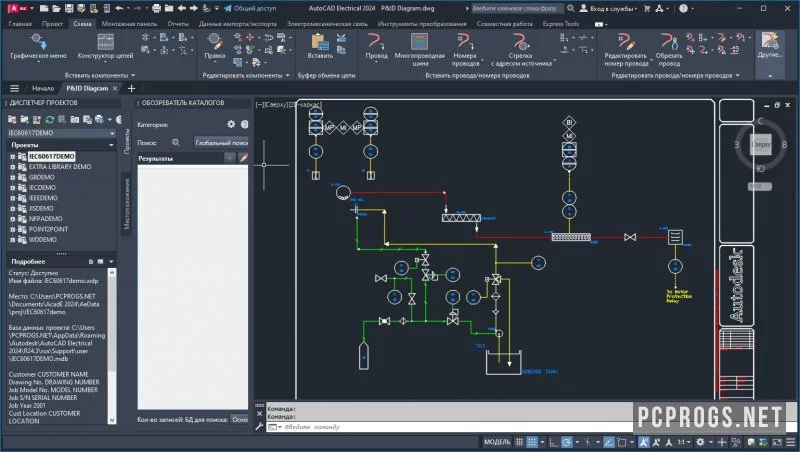Click the catalog search magnifier icon
Viewport: 800px width, 452px height.
coord(176,142)
